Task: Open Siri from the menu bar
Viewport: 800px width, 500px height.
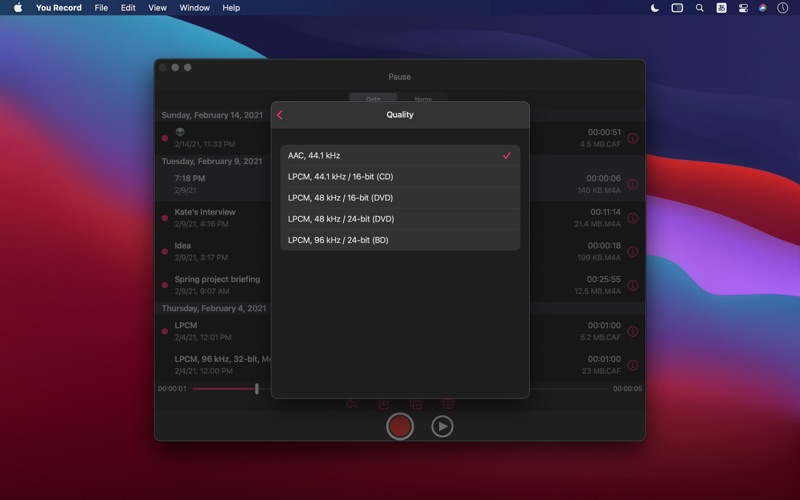Action: [x=763, y=8]
